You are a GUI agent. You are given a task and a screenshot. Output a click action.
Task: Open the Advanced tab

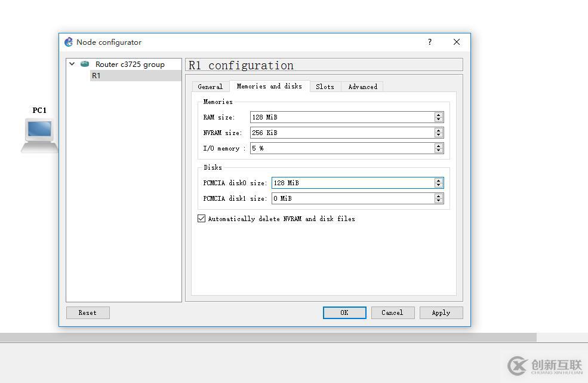(x=362, y=87)
